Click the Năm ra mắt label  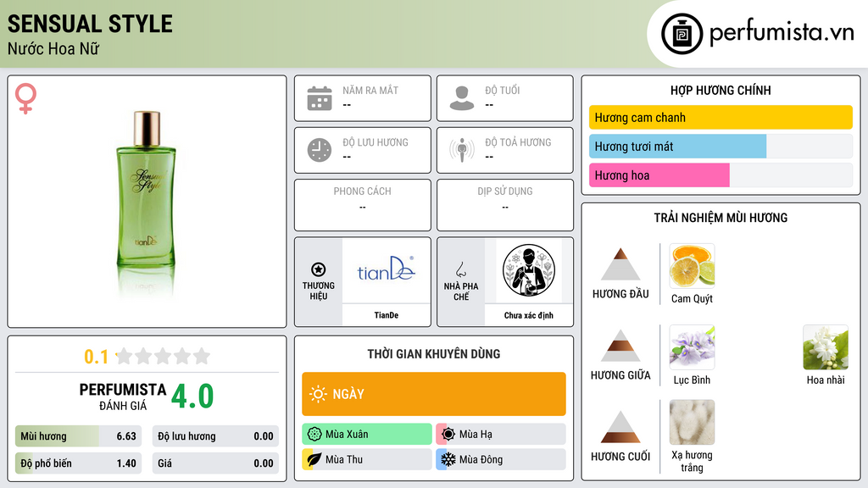tap(370, 90)
